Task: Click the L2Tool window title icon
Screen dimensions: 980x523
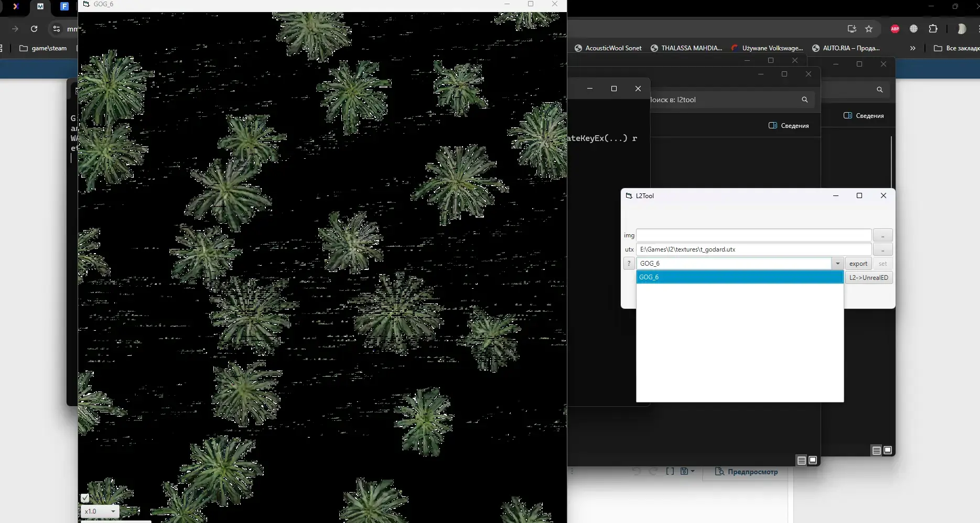Action: click(x=629, y=195)
